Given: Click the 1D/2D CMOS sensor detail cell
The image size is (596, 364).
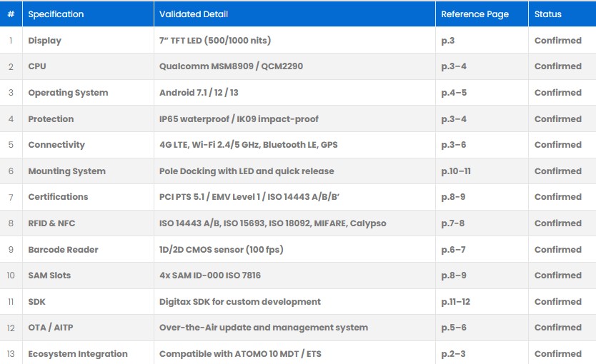Looking at the screenshot, I should point(221,250).
